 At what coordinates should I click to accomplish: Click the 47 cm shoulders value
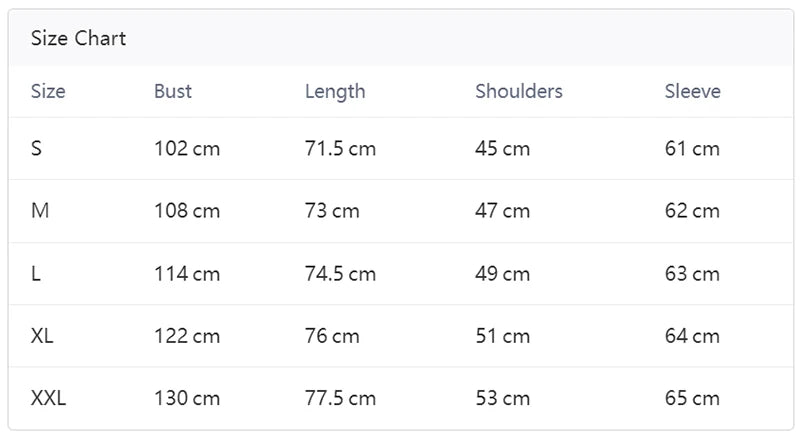pos(502,211)
